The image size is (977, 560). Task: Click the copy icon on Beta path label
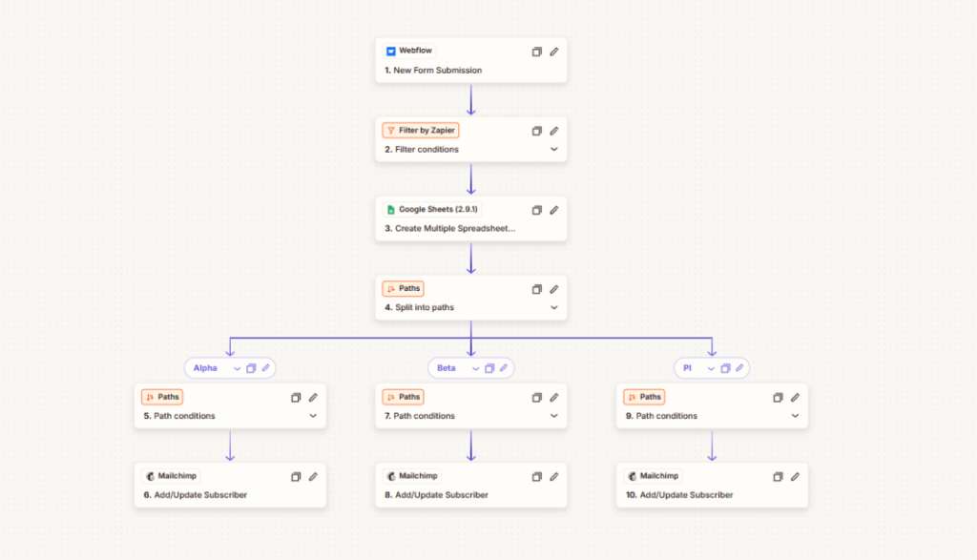coord(489,368)
